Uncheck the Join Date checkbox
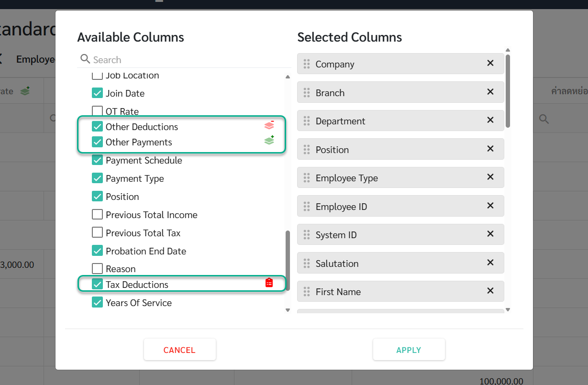The height and width of the screenshot is (385, 588). (97, 93)
